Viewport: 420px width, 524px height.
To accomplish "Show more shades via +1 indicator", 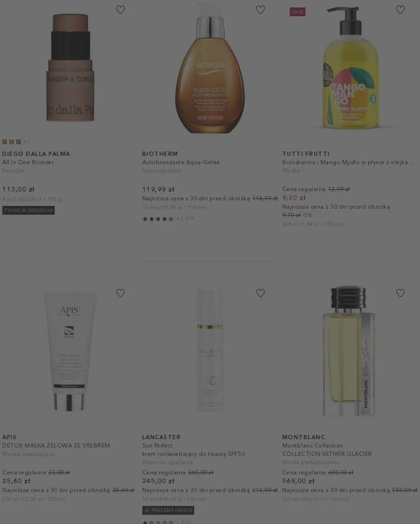I will tap(27, 142).
